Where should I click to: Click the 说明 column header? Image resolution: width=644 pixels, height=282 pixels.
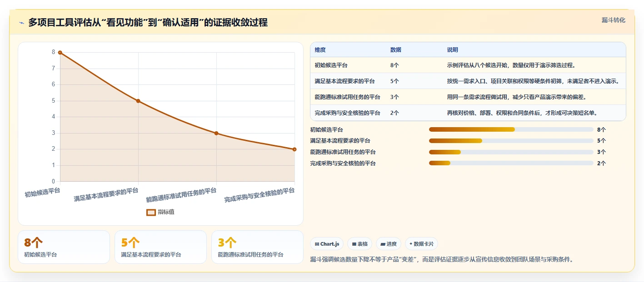(452, 50)
